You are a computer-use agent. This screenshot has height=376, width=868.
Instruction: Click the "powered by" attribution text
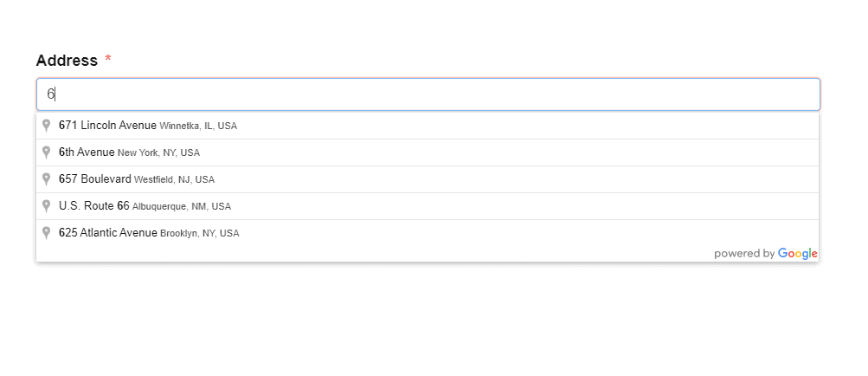744,254
